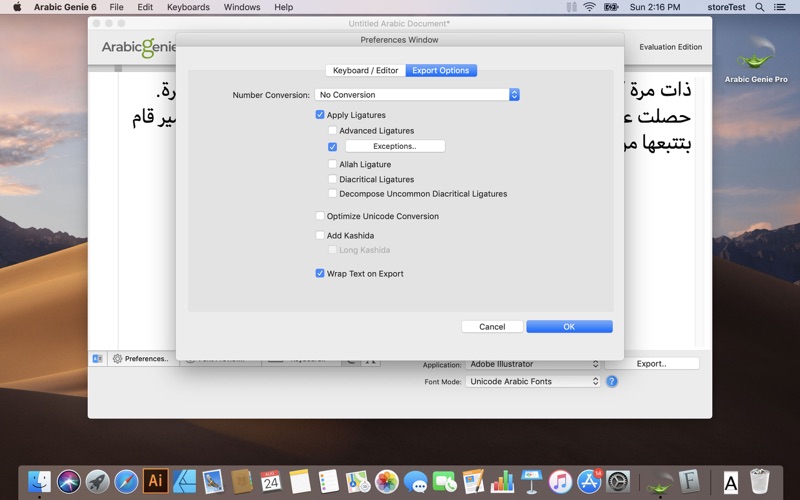Open Font Book F icon in dock
Viewport: 800px width, 500px height.
689,481
